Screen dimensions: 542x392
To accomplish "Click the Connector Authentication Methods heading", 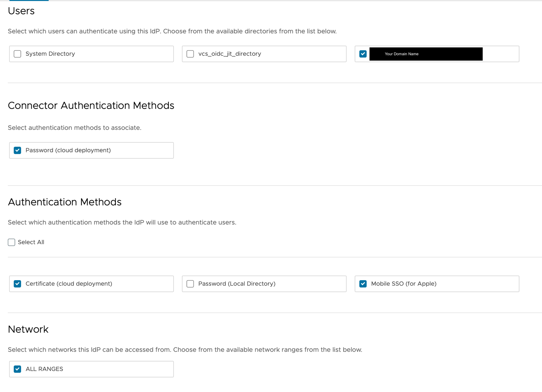I will pyautogui.click(x=91, y=106).
